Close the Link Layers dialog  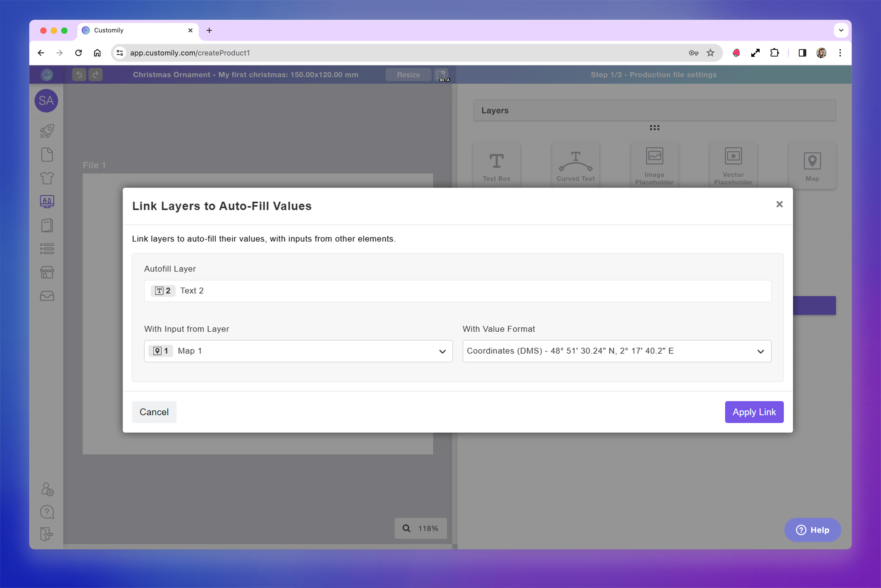779,204
